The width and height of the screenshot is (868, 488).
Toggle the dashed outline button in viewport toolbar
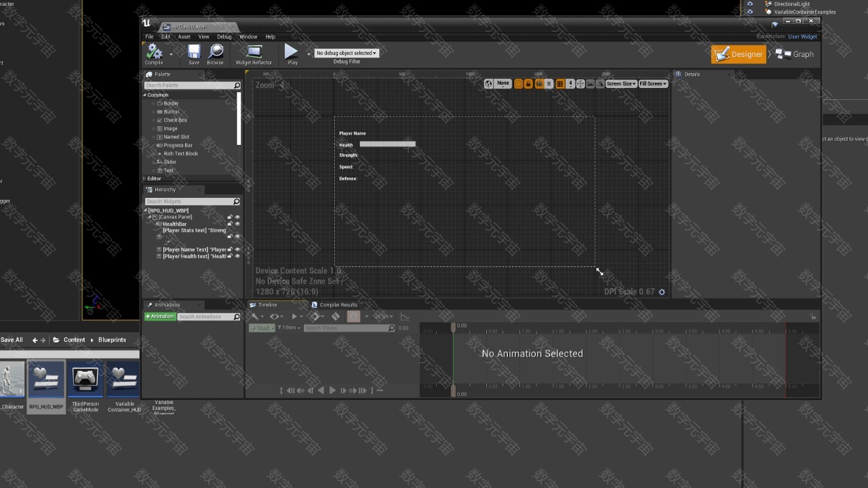tap(518, 83)
